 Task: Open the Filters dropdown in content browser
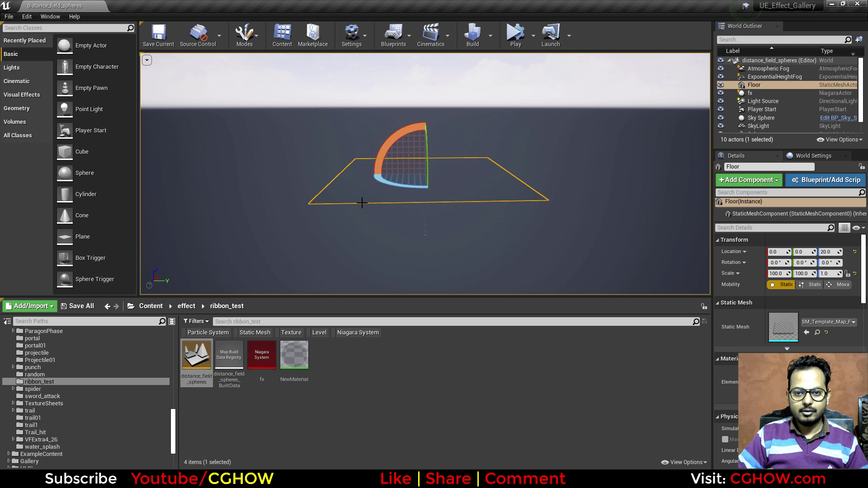[x=196, y=321]
